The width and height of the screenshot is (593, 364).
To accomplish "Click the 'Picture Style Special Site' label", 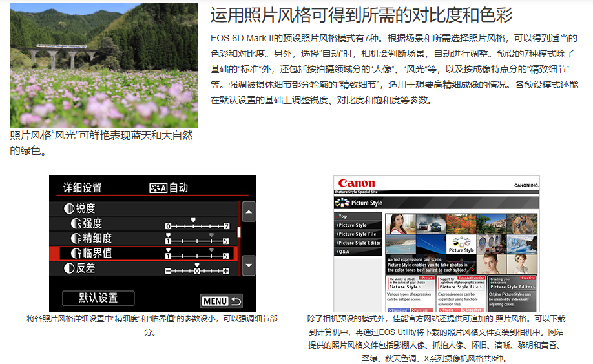I will click(357, 192).
